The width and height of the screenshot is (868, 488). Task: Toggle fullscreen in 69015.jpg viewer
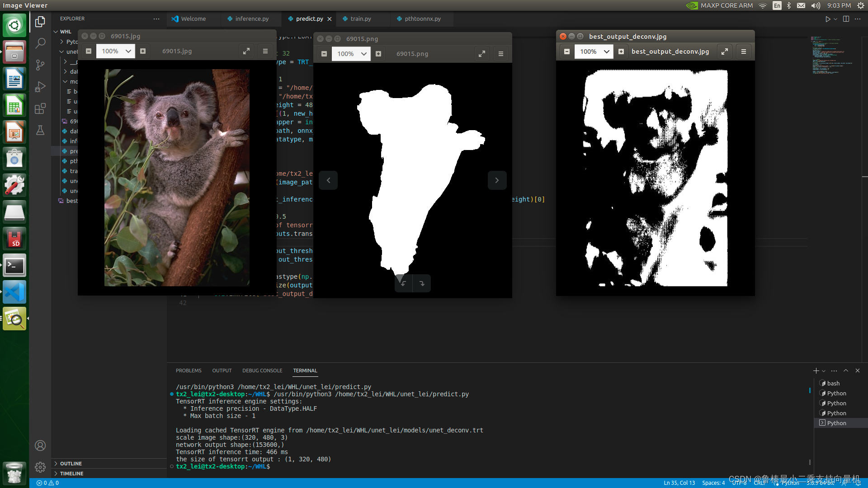tap(246, 51)
